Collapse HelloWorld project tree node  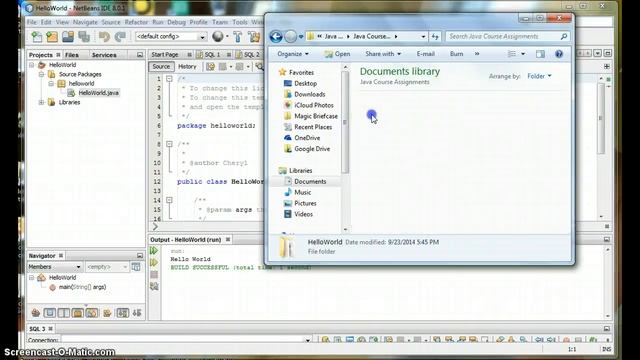pos(32,65)
